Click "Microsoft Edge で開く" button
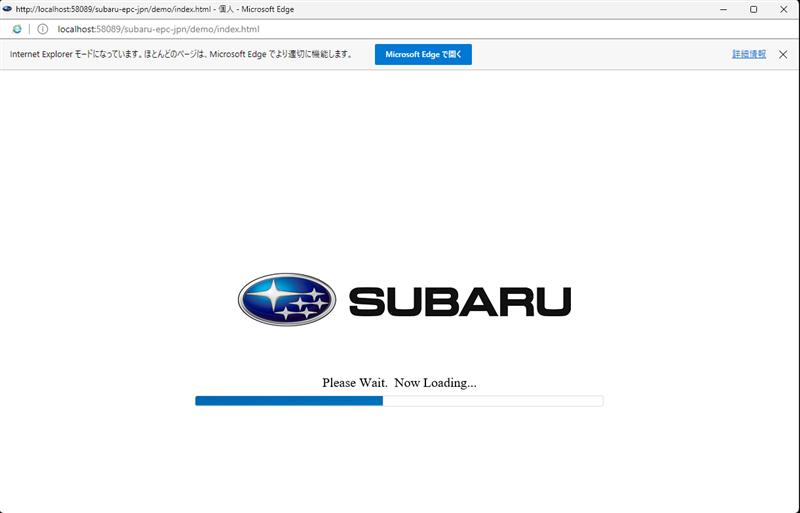This screenshot has width=800, height=513. click(x=423, y=54)
